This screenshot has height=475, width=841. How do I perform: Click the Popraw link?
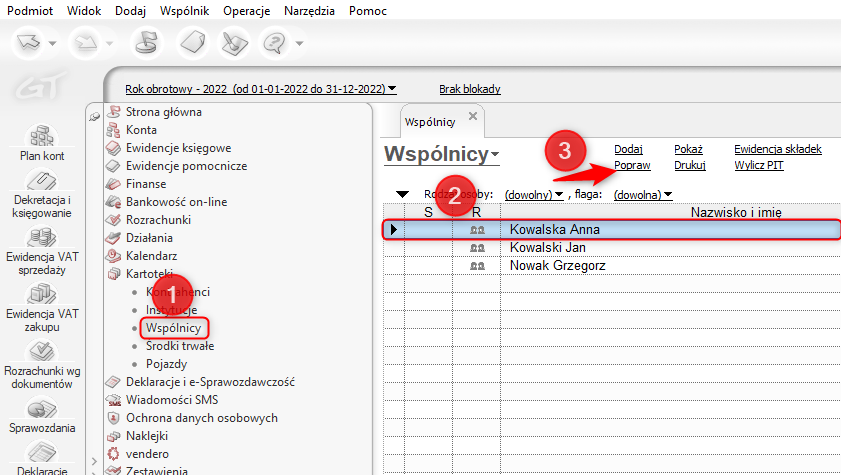[x=632, y=165]
